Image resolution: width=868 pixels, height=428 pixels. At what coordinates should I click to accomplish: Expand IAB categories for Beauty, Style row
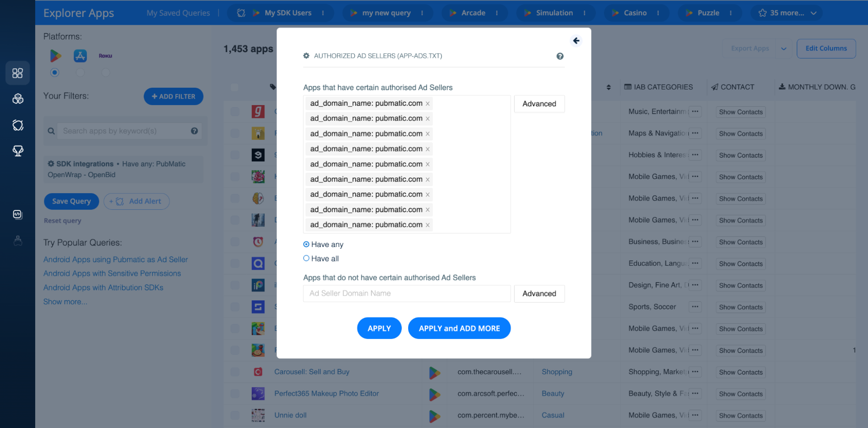(x=695, y=394)
